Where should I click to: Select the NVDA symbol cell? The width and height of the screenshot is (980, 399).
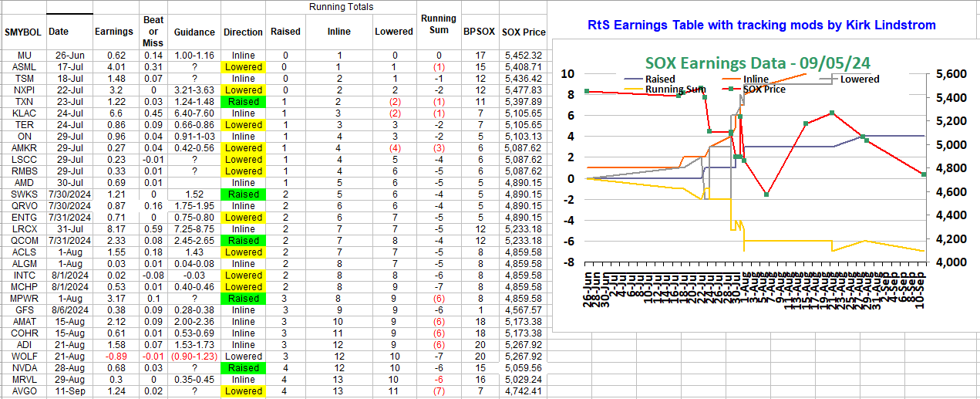pyautogui.click(x=23, y=368)
